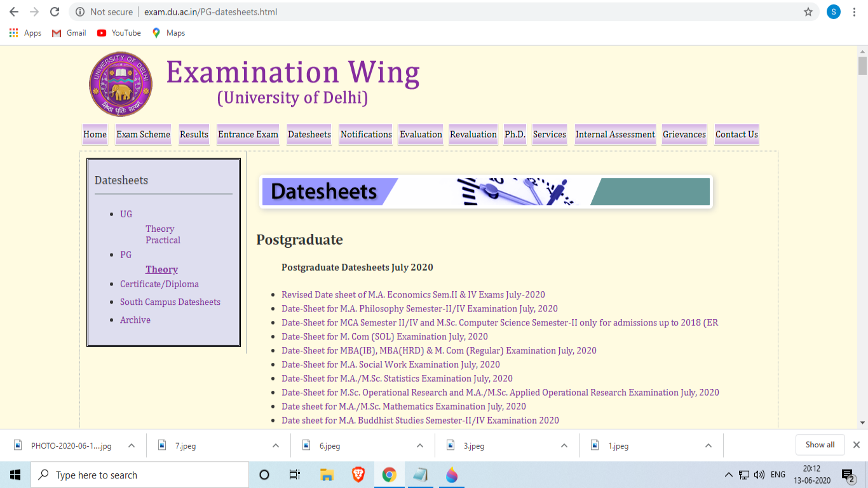The width and height of the screenshot is (868, 488).
Task: Open M.A. Buddhist Studies date sheet
Action: (x=420, y=421)
